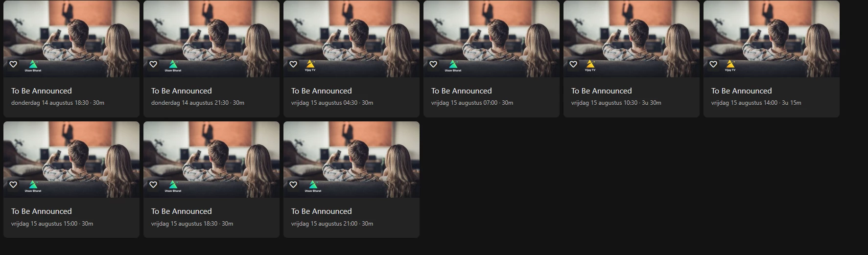
Task: Favorite the vrijdag 15 augustus 18:30 program
Action: point(153,185)
